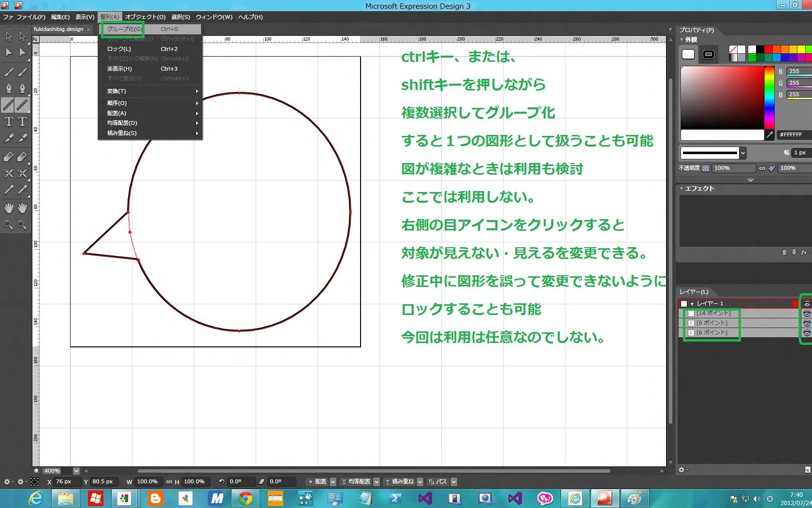The width and height of the screenshot is (812, 508).
Task: Click the パス button in the bottom bar
Action: click(438, 482)
